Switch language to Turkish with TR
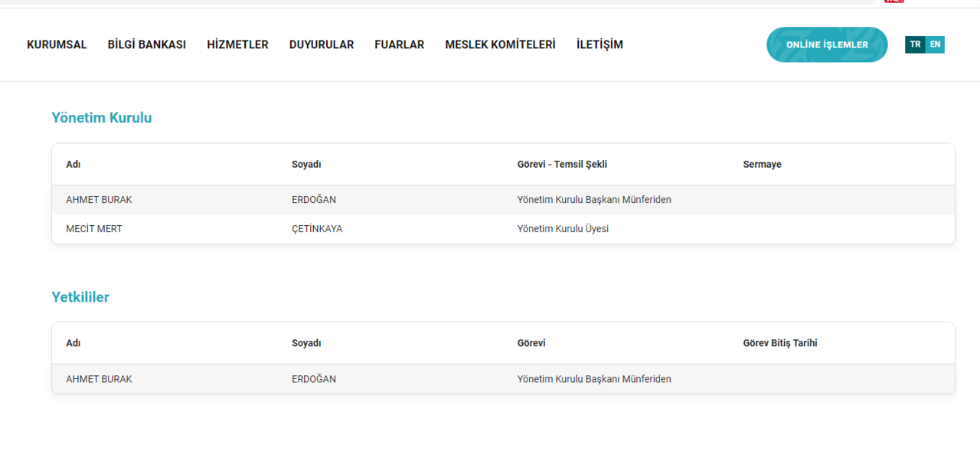Image resolution: width=980 pixels, height=451 pixels. click(x=915, y=44)
